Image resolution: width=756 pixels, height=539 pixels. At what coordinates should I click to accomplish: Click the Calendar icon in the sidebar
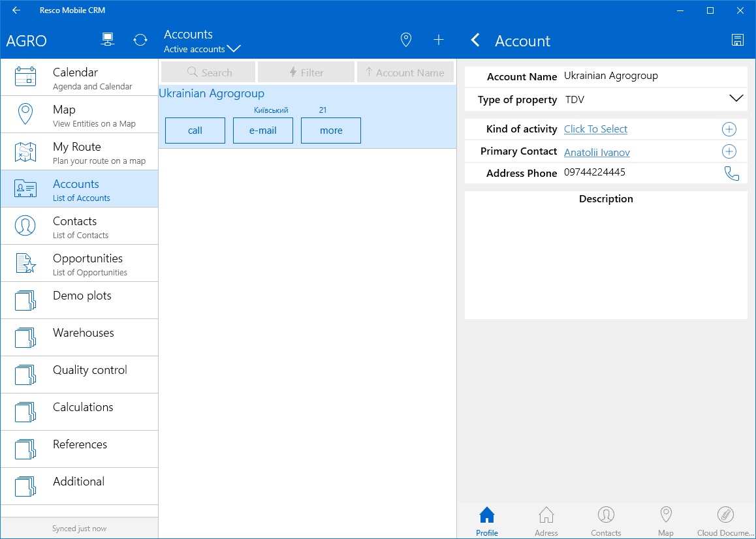click(25, 77)
